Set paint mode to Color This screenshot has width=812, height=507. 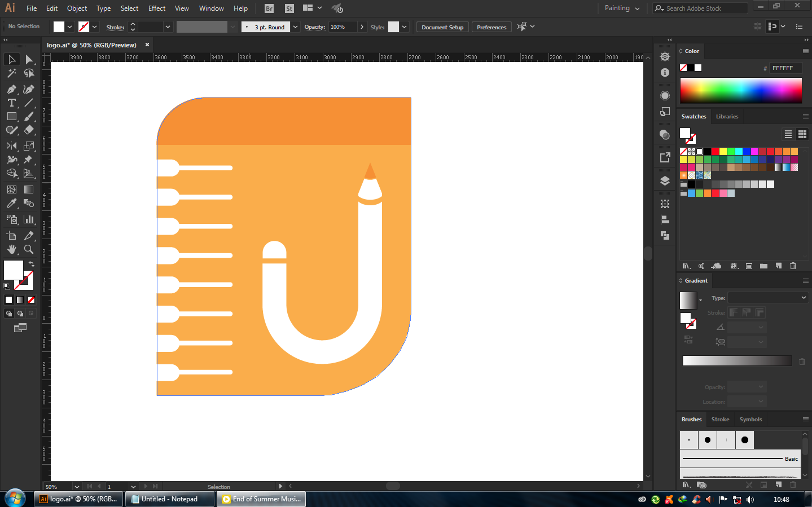coord(8,300)
